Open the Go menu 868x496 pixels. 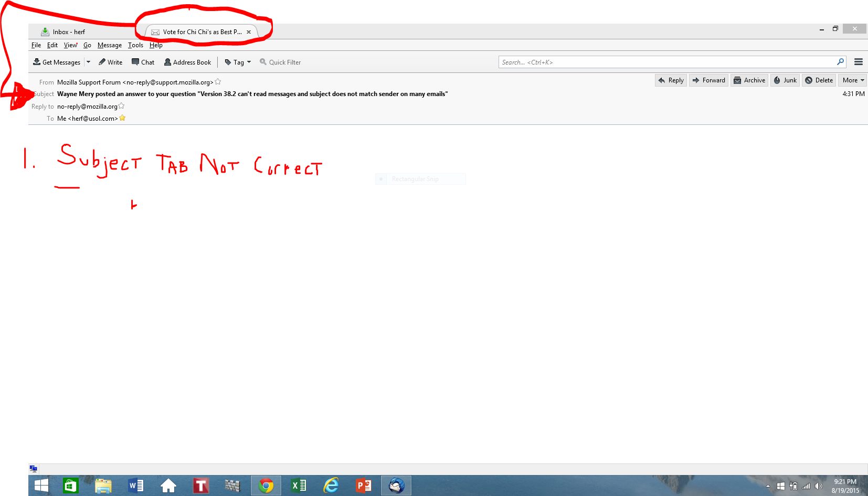(87, 45)
